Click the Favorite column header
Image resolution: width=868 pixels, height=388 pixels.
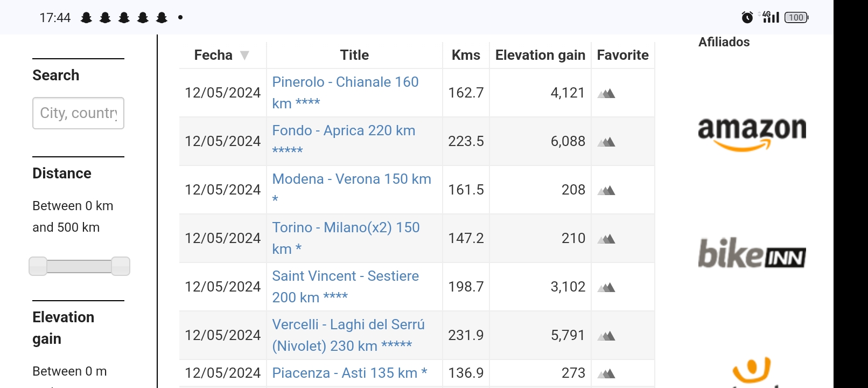622,55
